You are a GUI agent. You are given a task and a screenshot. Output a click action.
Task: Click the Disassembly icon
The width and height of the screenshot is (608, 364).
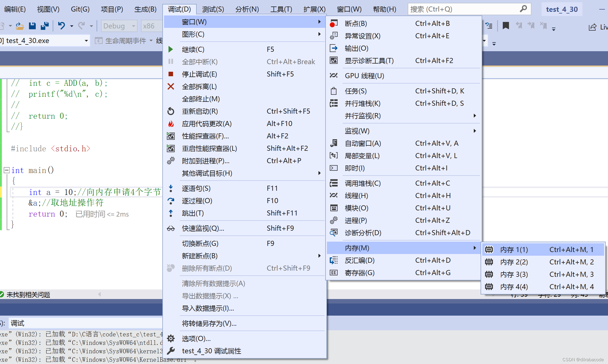[x=334, y=260]
